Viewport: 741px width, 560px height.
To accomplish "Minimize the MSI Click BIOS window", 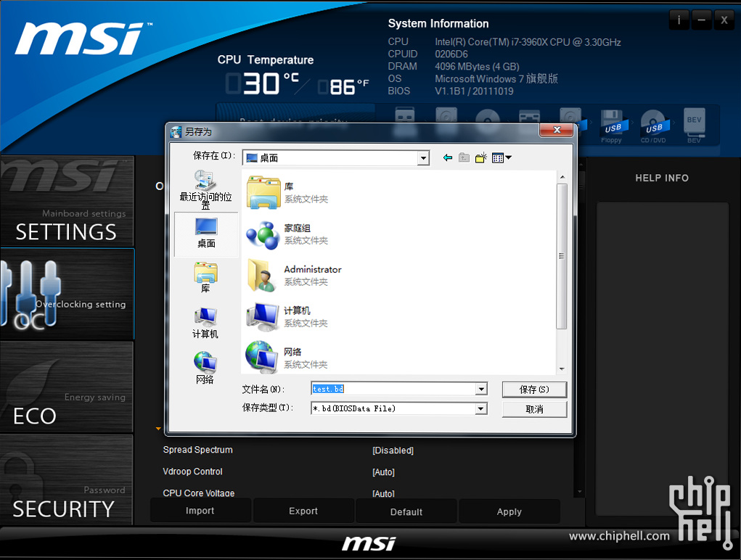I will click(701, 20).
